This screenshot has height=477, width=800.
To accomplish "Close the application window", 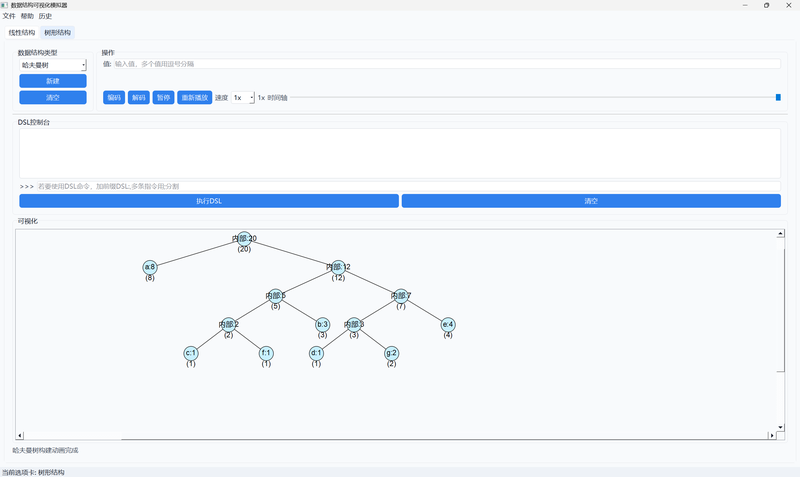I will click(788, 5).
